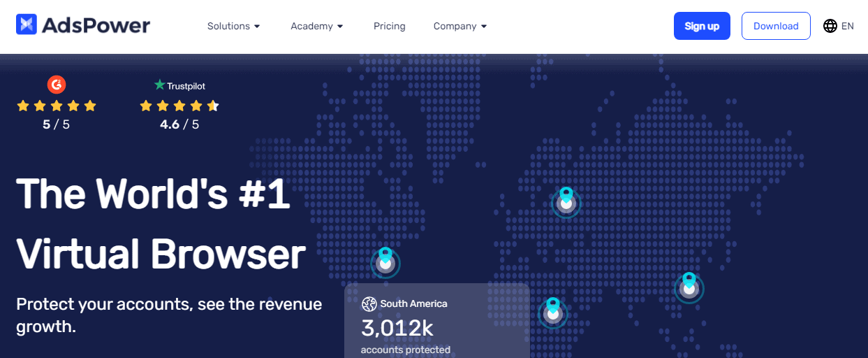This screenshot has height=358, width=868.
Task: Expand the Academy dropdown arrow
Action: [340, 27]
